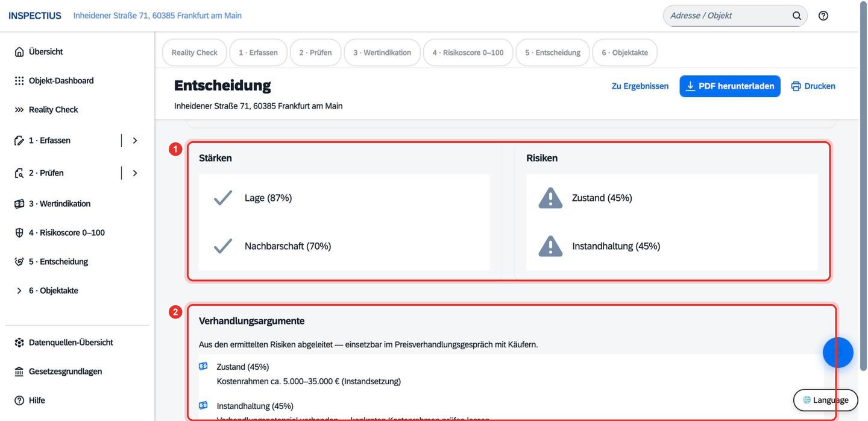Open Datenquellen-Übersicht in sidebar
Screen dimensions: 868x421
pos(71,343)
